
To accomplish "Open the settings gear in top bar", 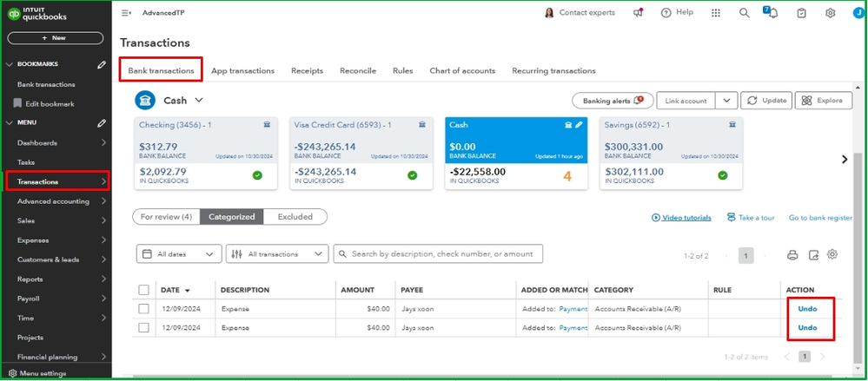I will [x=831, y=13].
